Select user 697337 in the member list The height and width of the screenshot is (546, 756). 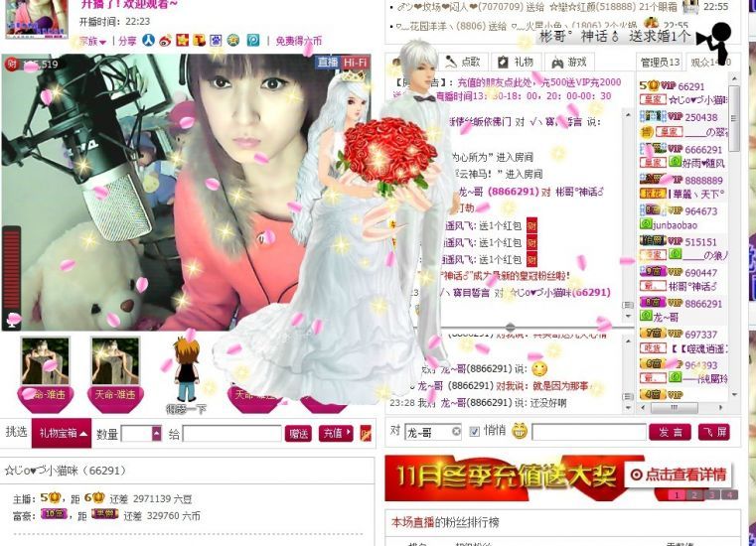(x=701, y=335)
